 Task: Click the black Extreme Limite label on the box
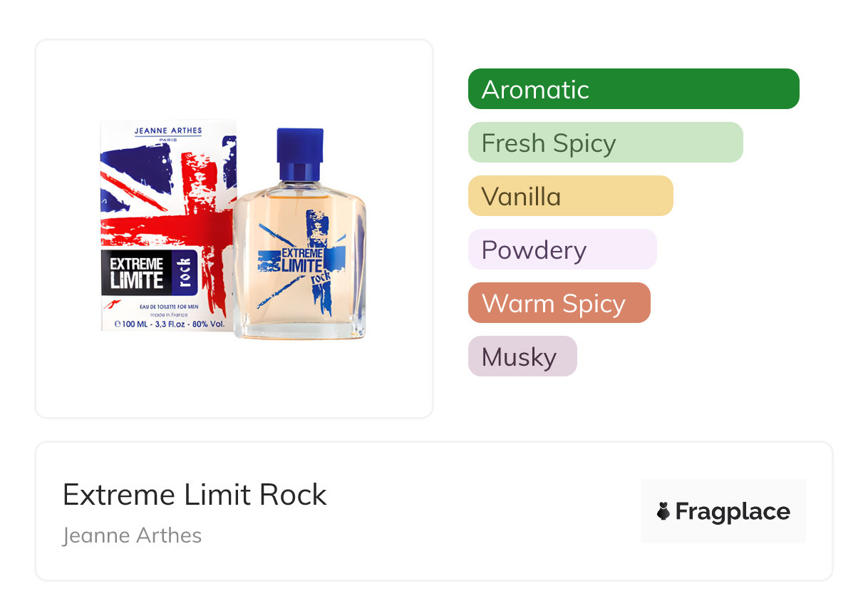(x=137, y=272)
